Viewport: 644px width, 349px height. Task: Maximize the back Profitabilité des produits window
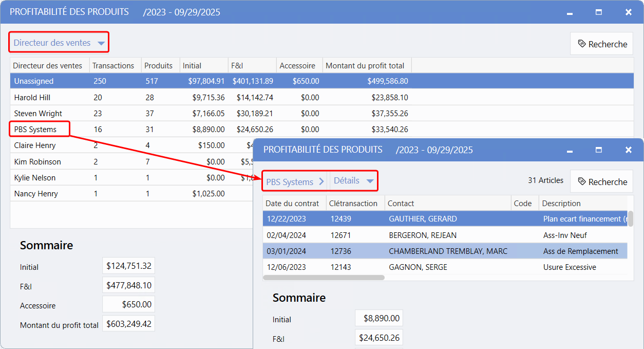click(x=599, y=12)
